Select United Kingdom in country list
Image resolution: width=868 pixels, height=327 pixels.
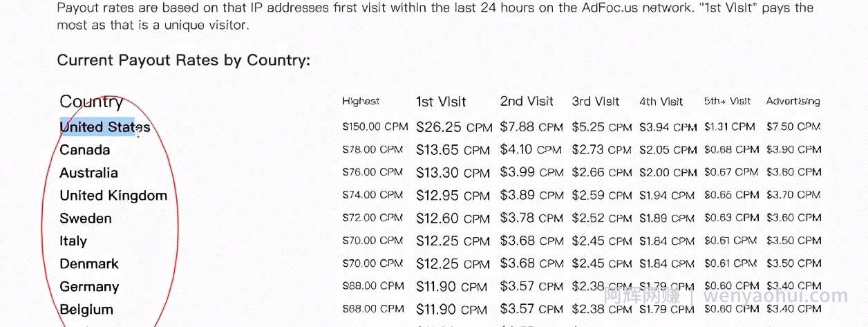coord(113,196)
